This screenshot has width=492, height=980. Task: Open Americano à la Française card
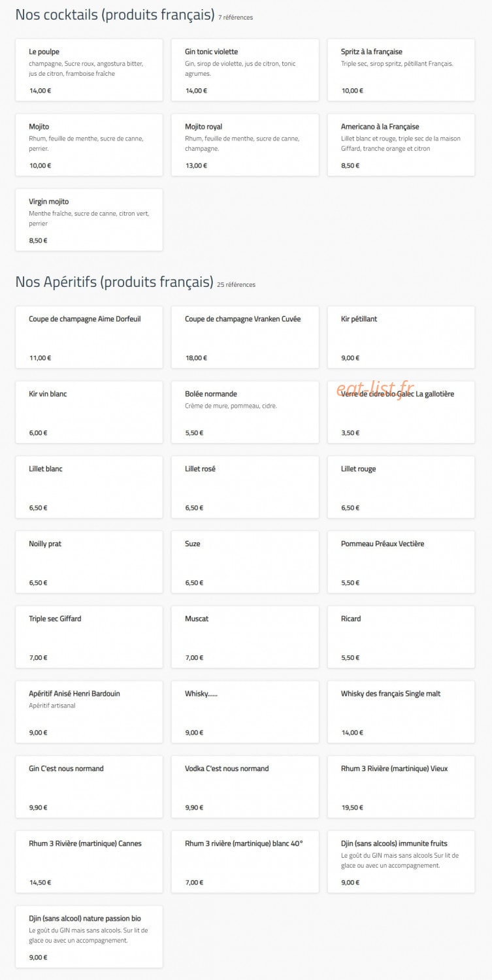tap(401, 145)
